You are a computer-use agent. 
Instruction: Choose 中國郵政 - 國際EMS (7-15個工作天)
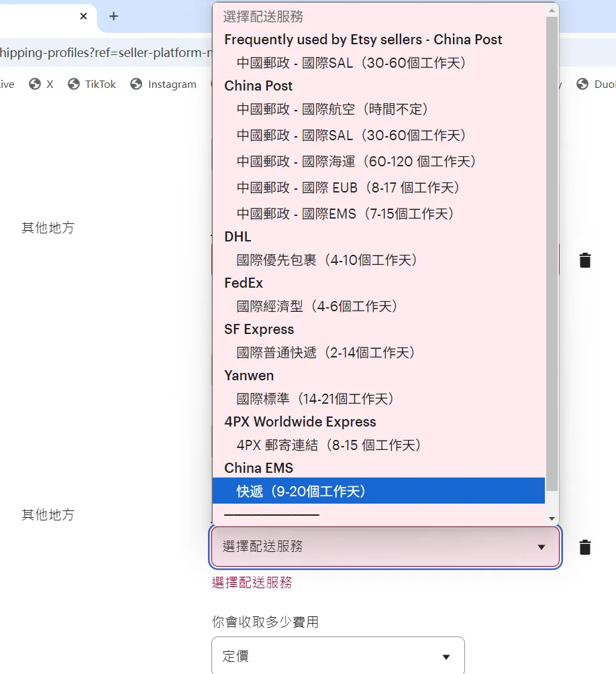378,214
